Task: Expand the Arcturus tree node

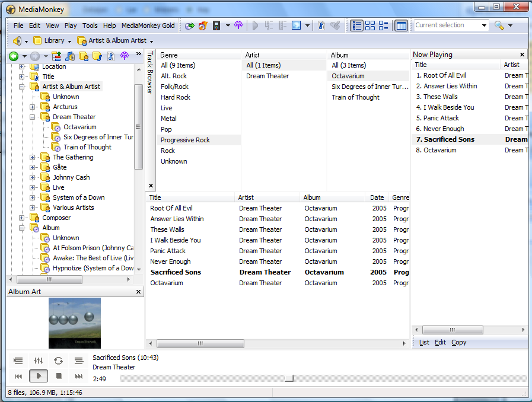Action: [x=32, y=107]
